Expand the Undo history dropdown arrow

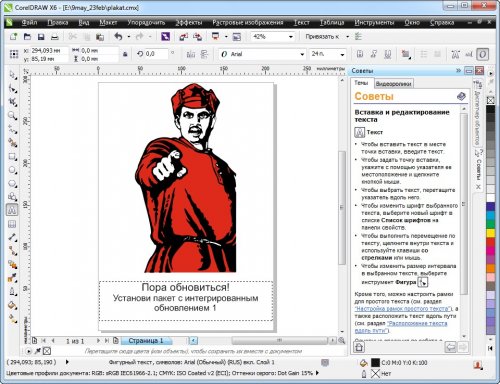click(x=129, y=37)
